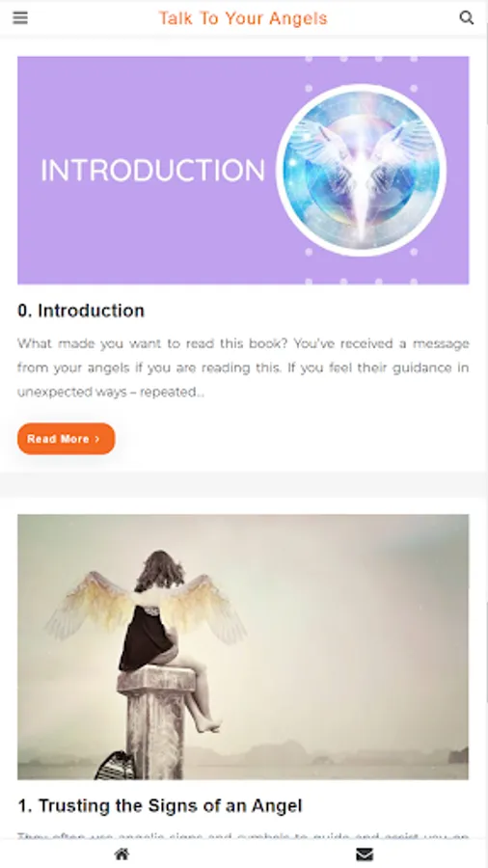Tap the winged girl on pillar photo
488x868 pixels.
pyautogui.click(x=243, y=646)
